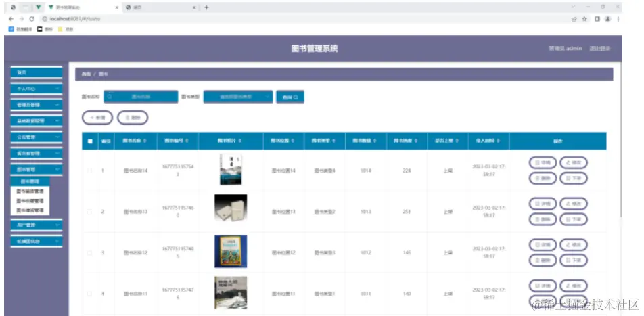
Task: Click the book cover thumbnail for 图书名称14
Action: (x=231, y=169)
